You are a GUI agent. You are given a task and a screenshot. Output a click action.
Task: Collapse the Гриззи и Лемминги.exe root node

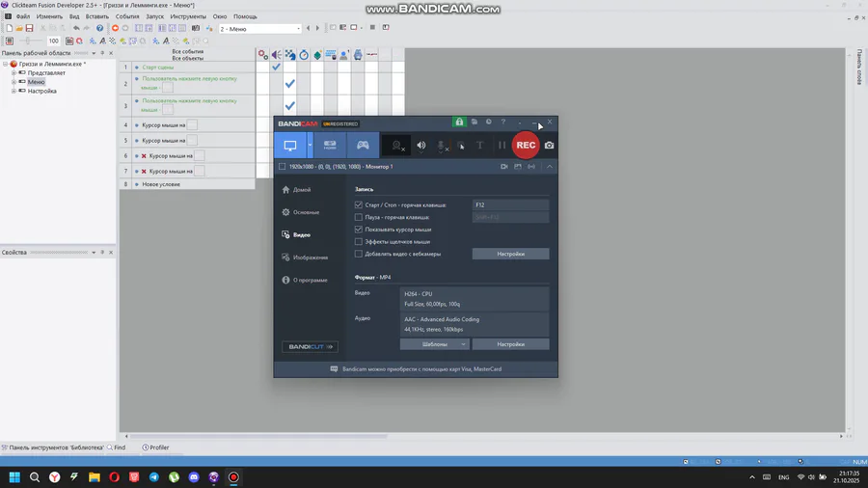click(5, 64)
